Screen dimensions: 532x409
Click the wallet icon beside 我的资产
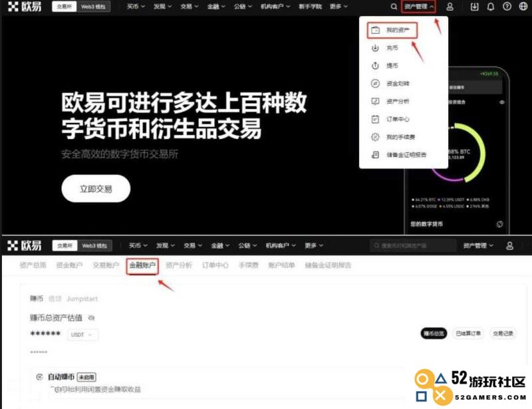[375, 30]
